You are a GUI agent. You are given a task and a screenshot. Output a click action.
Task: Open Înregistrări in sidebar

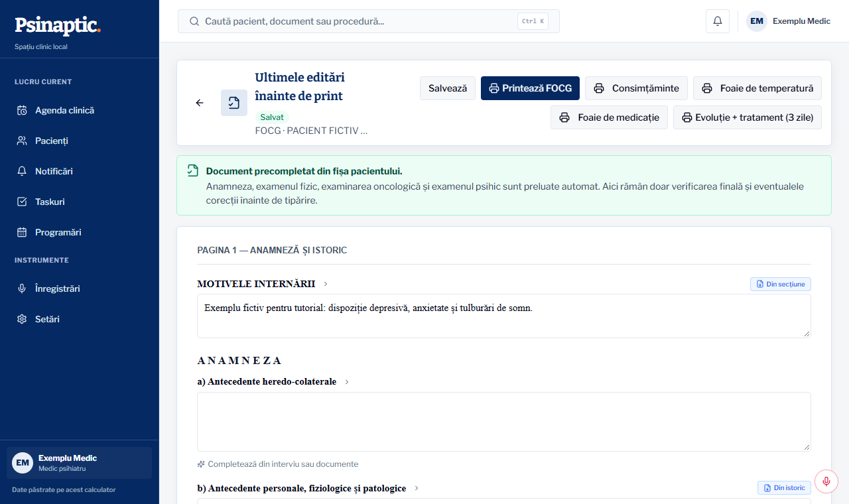click(x=80, y=288)
